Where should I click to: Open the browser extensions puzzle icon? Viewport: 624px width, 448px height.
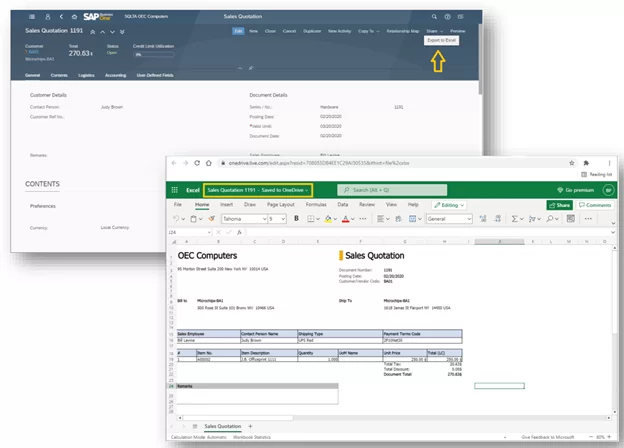click(586, 163)
